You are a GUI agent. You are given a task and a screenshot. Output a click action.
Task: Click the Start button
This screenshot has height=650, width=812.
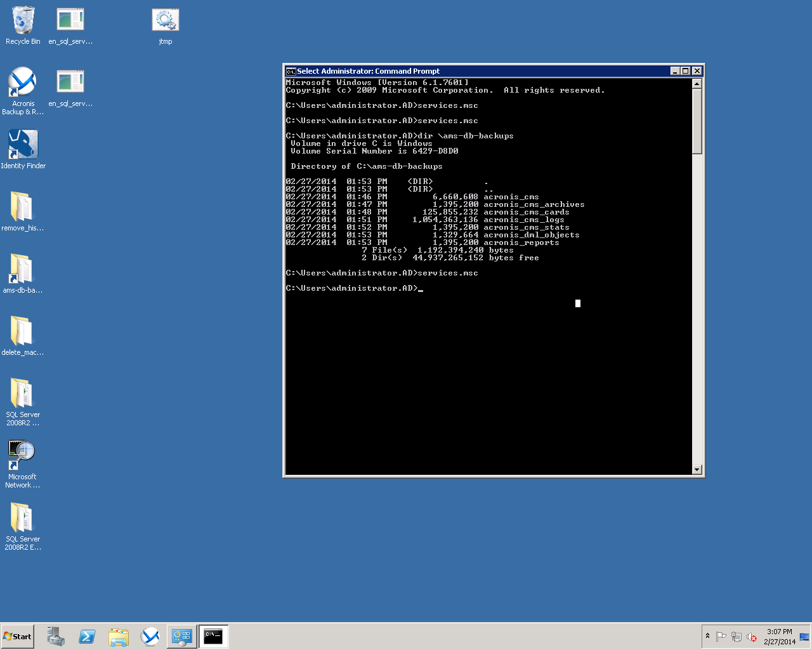pos(18,637)
